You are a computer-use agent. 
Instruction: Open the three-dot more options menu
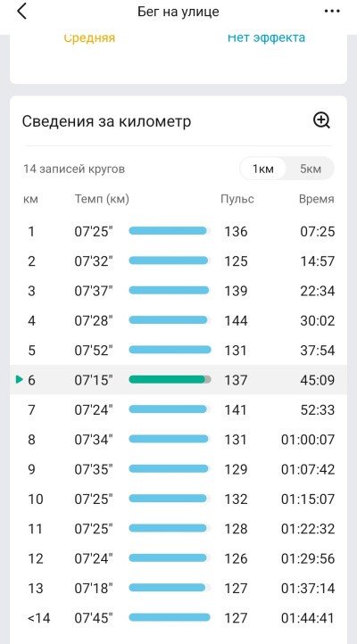point(332,12)
